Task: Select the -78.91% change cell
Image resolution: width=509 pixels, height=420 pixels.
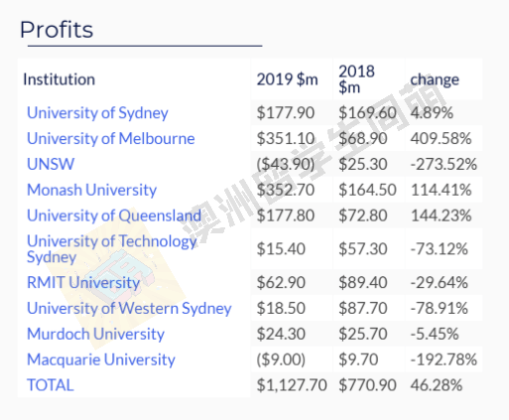Action: 439,308
